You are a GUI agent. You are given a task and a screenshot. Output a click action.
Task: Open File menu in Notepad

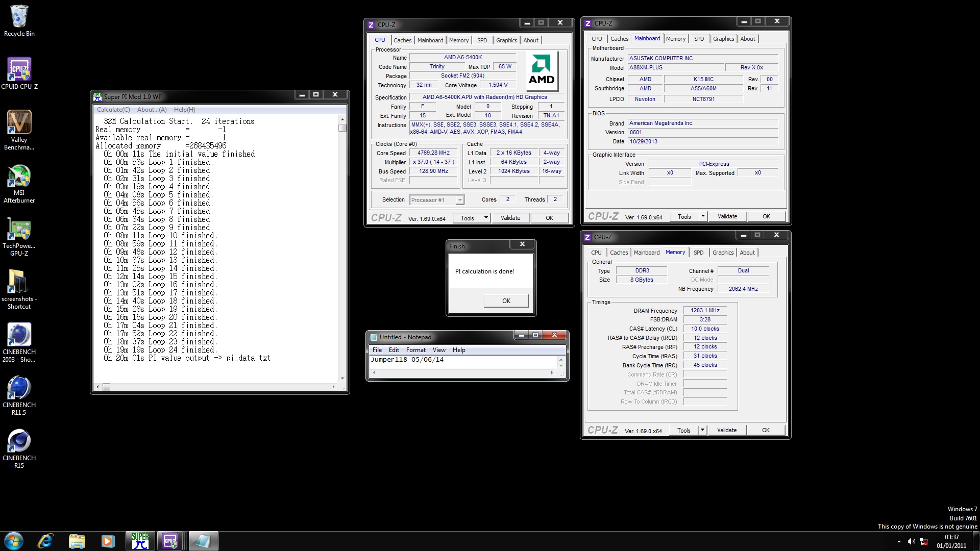pyautogui.click(x=377, y=350)
